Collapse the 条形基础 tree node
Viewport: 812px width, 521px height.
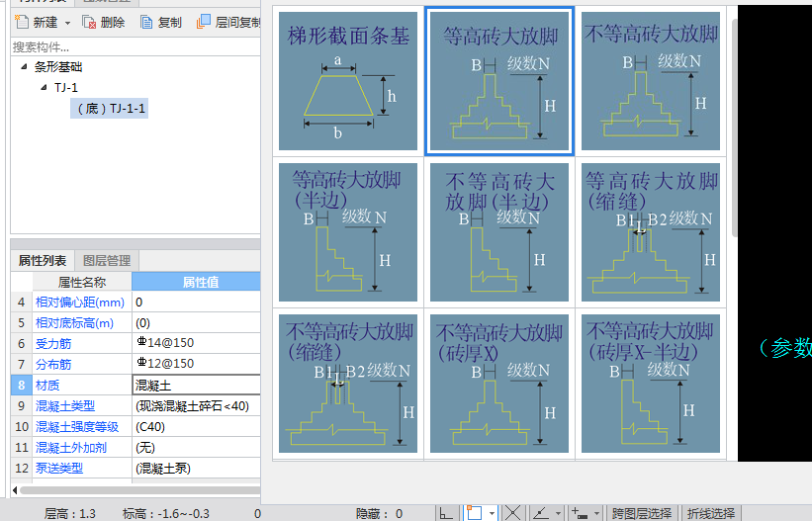(24, 66)
